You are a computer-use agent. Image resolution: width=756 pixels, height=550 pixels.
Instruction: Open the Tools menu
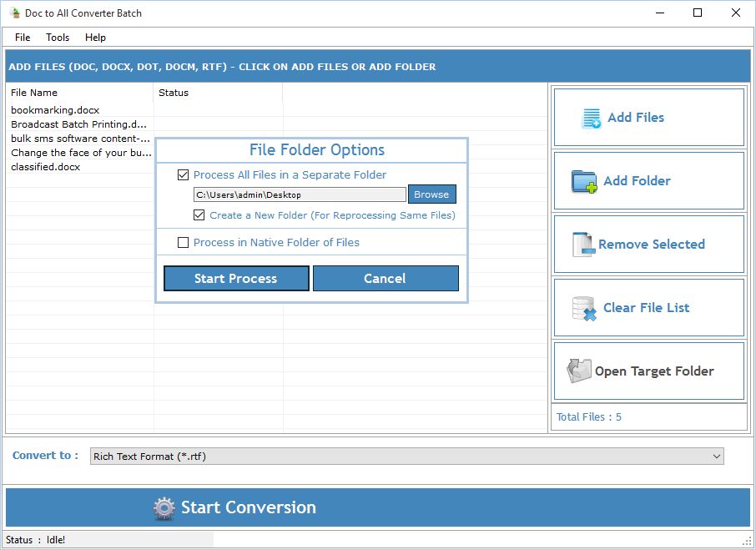point(58,37)
